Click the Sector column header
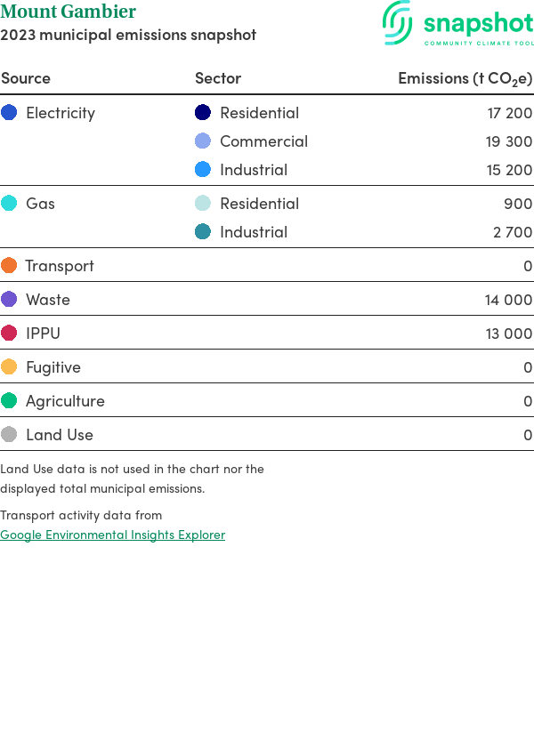This screenshot has height=756, width=534. tap(218, 78)
